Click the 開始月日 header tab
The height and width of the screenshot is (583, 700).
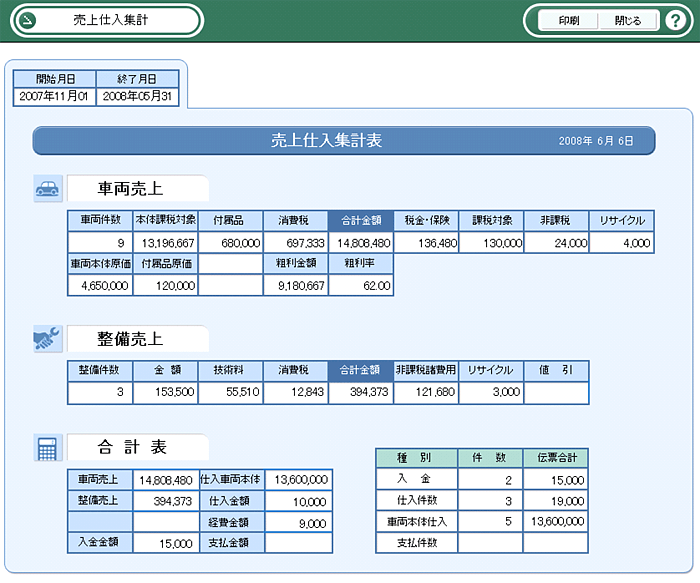pyautogui.click(x=55, y=78)
